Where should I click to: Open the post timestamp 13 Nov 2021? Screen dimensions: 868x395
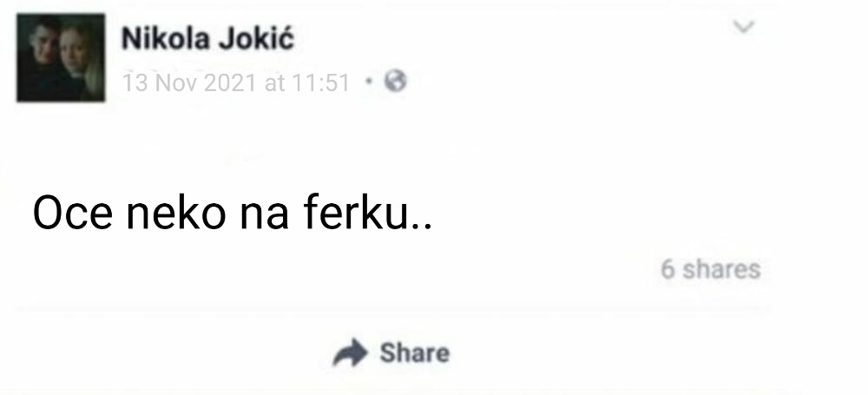[236, 83]
